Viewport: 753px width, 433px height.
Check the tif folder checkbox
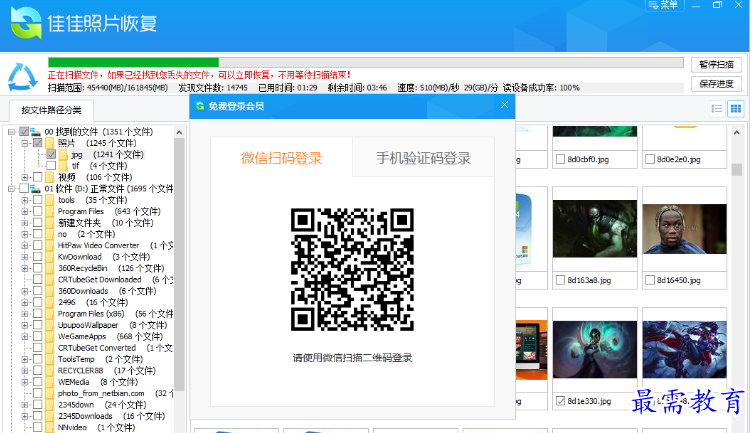pyautogui.click(x=51, y=166)
